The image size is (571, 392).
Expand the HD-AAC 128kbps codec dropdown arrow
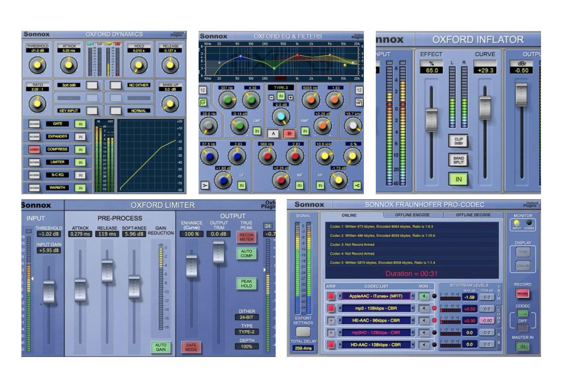[x=340, y=344]
